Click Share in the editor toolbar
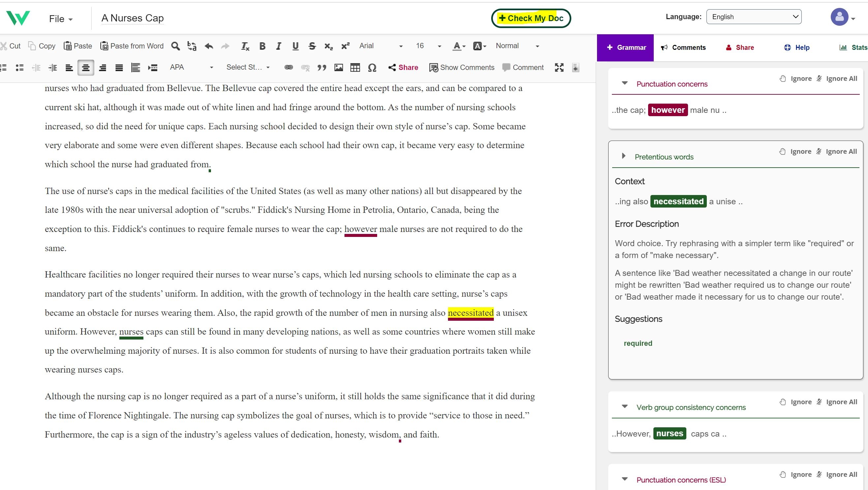This screenshot has width=868, height=490. pyautogui.click(x=403, y=67)
